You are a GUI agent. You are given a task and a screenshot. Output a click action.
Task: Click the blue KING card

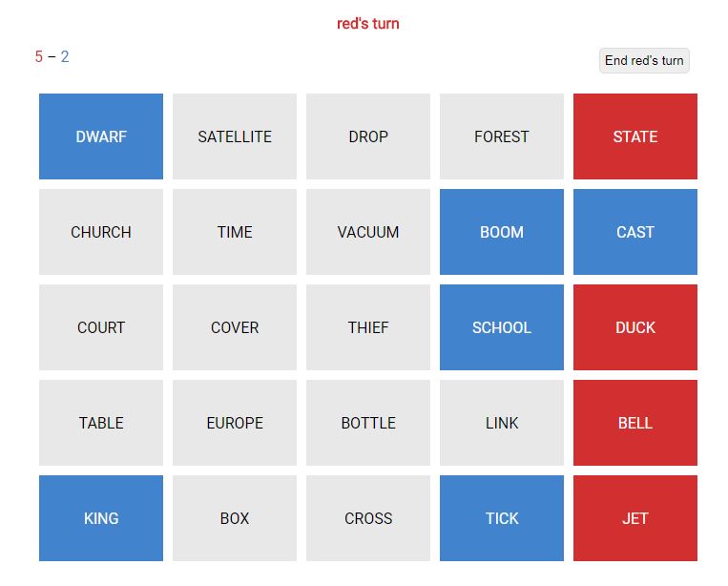pos(101,518)
